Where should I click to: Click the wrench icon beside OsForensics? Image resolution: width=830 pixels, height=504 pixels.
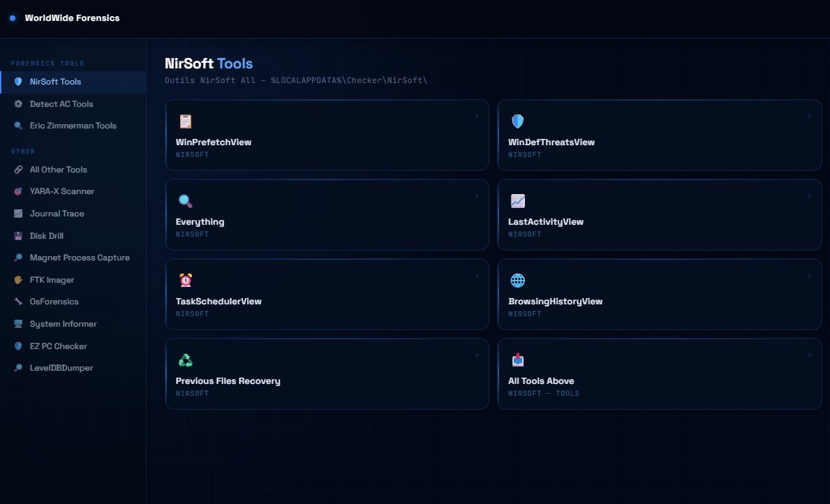pyautogui.click(x=18, y=302)
